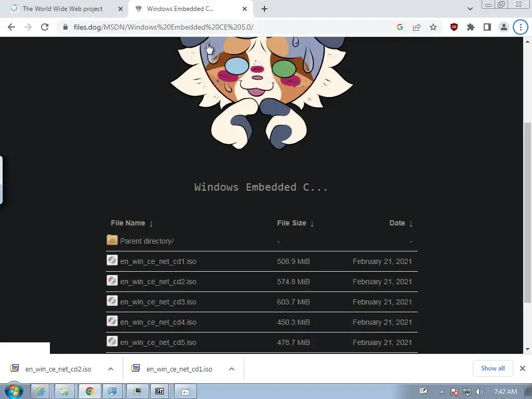Download en_win_ce_net_cd4.iso from the listing

coord(158,322)
